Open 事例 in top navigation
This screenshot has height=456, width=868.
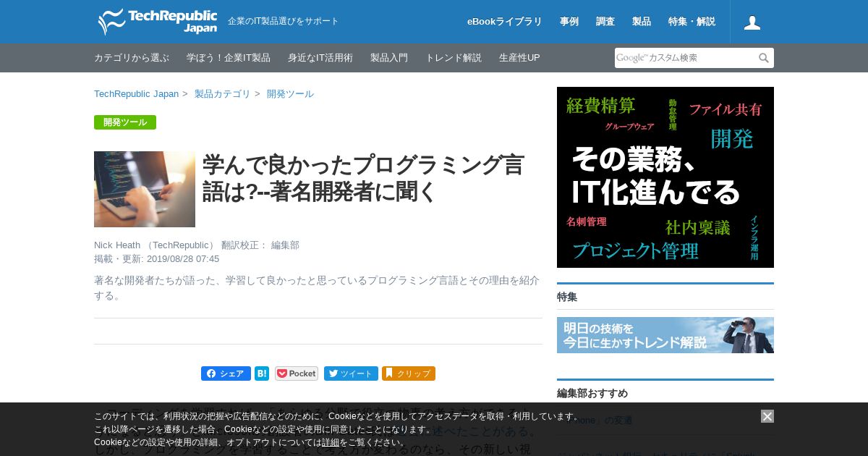click(x=569, y=22)
